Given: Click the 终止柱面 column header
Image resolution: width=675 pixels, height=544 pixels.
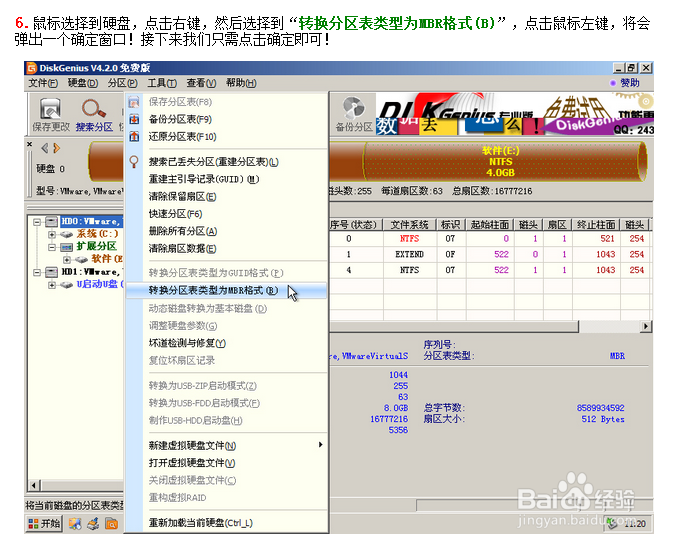Looking at the screenshot, I should [x=596, y=225].
